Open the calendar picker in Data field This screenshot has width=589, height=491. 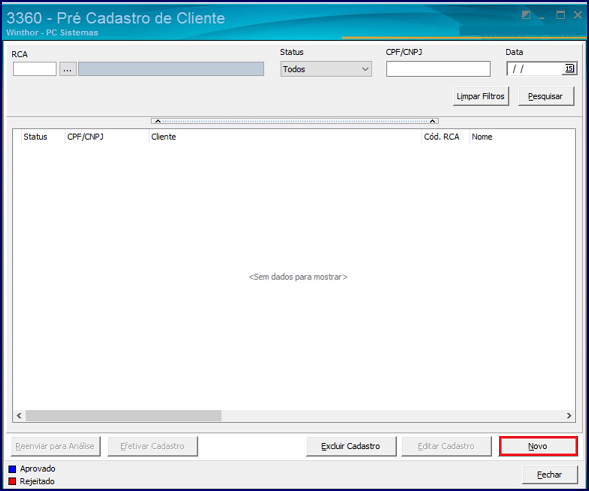click(569, 69)
